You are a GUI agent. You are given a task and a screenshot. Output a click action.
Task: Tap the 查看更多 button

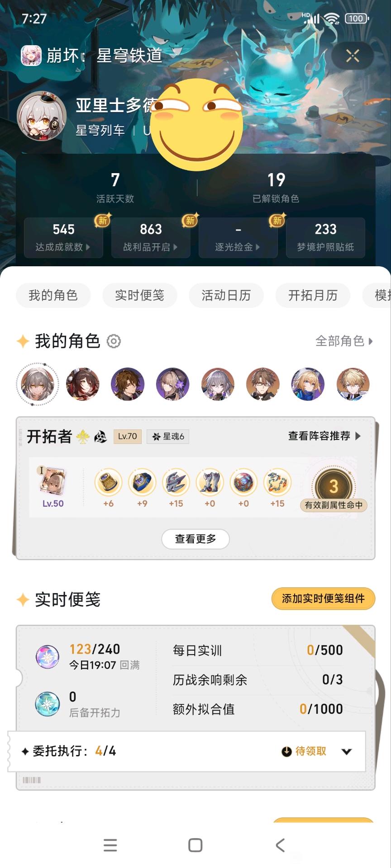[x=195, y=539]
